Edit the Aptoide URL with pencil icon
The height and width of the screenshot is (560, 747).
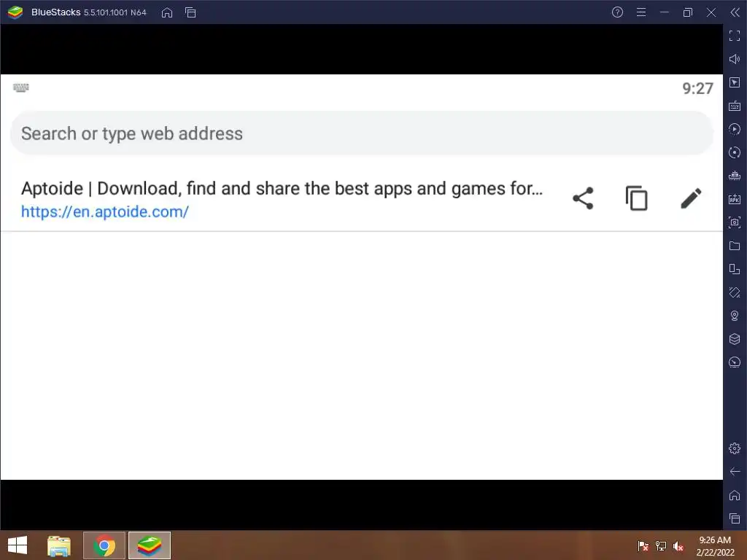point(691,198)
